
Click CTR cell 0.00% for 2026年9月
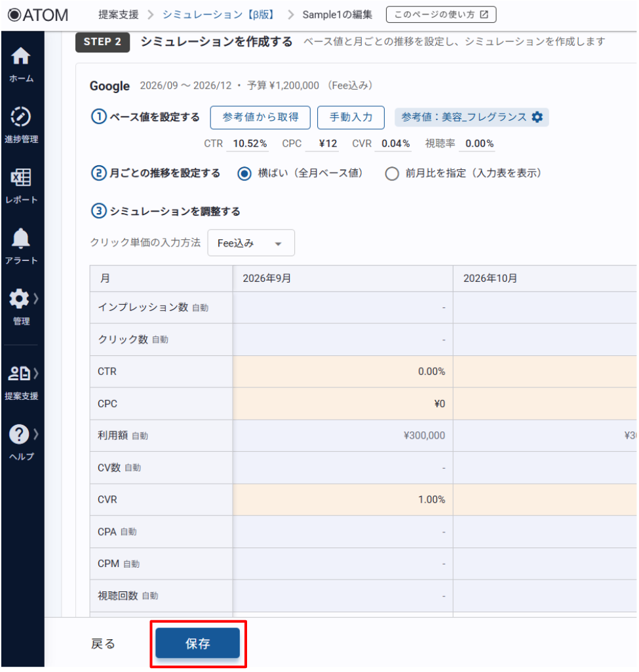(343, 372)
